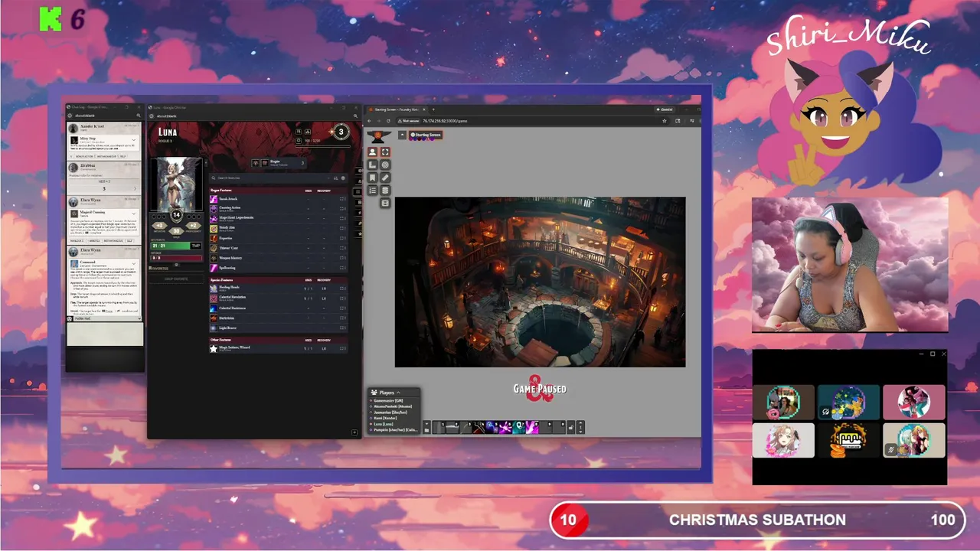Expand the Misty Step chat card
This screenshot has height=551, width=980.
tap(133, 140)
